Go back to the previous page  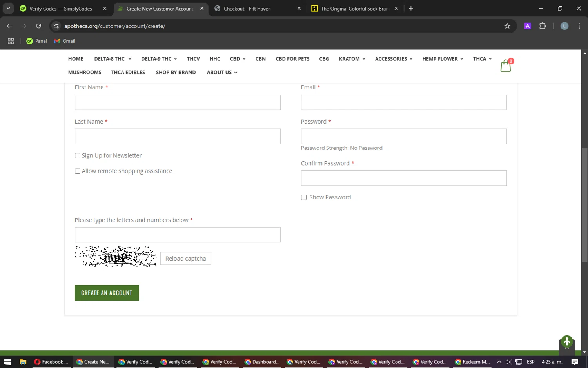[9, 26]
